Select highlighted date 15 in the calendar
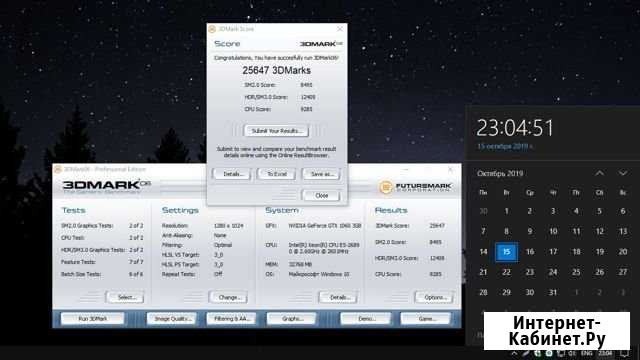 (507, 252)
